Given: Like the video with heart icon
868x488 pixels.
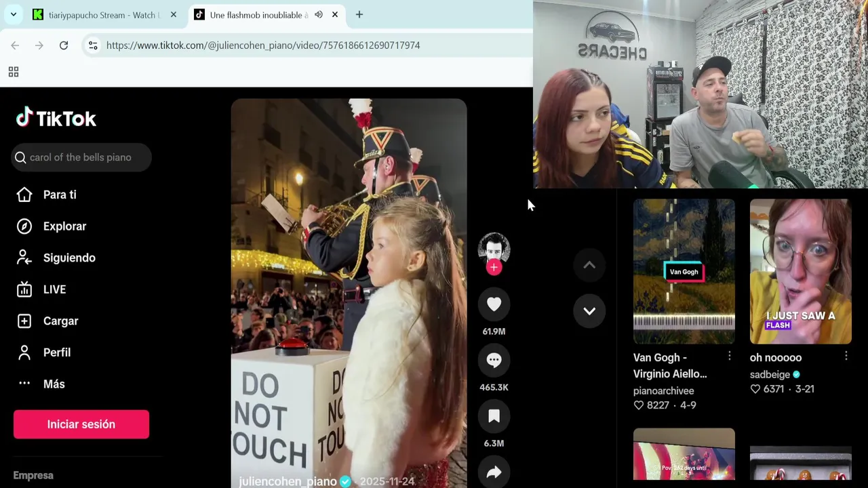Looking at the screenshot, I should pyautogui.click(x=494, y=305).
